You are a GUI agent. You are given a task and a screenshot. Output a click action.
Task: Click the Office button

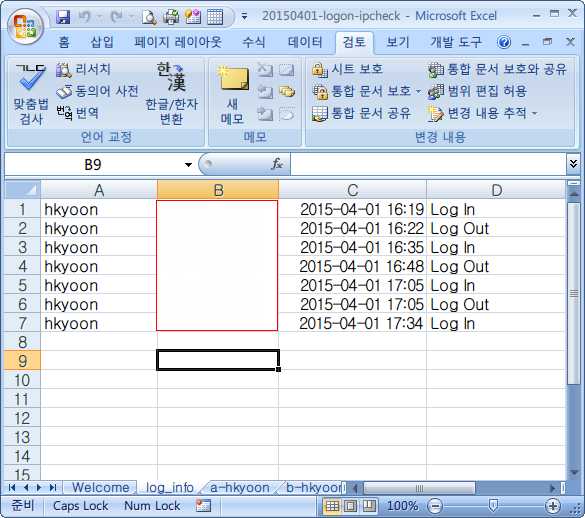pos(25,26)
